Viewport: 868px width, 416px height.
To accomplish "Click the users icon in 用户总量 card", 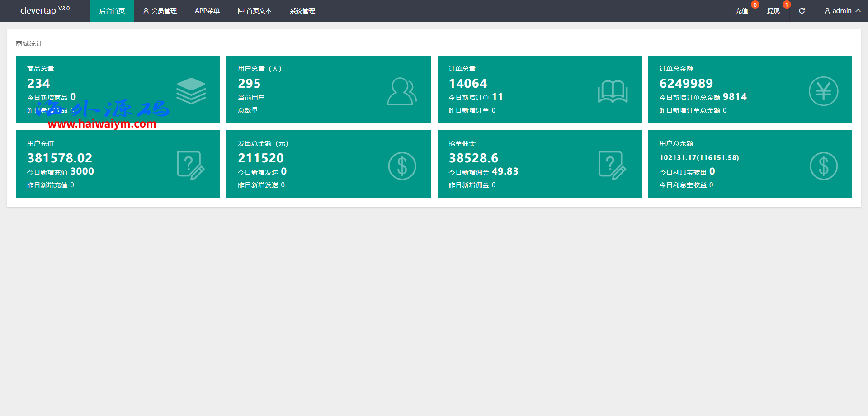I will (x=401, y=91).
